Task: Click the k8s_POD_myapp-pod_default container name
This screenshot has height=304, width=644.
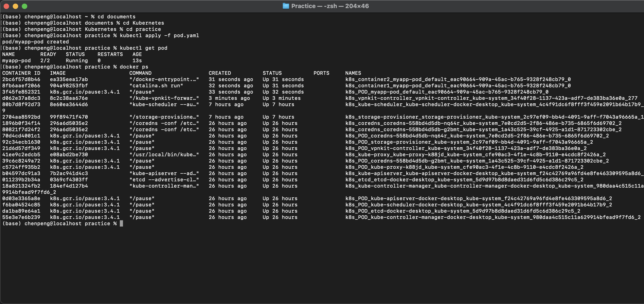Action: pyautogui.click(x=447, y=92)
